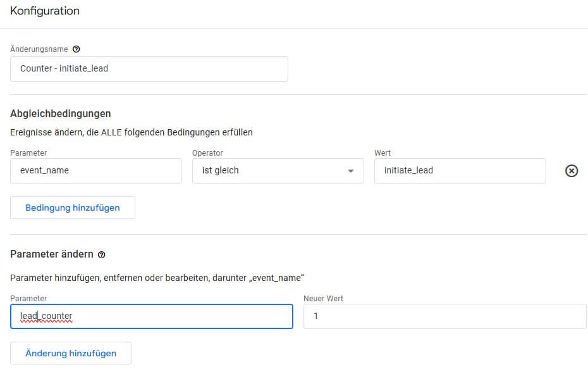Open the Änderungsname help tooltip icon
588x374 pixels.
pyautogui.click(x=76, y=49)
